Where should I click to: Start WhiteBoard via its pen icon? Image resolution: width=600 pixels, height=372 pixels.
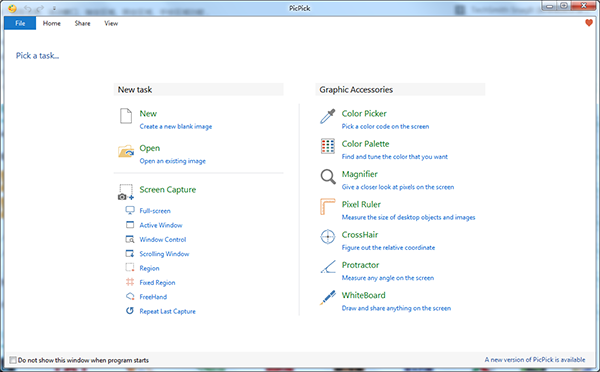[x=328, y=297]
